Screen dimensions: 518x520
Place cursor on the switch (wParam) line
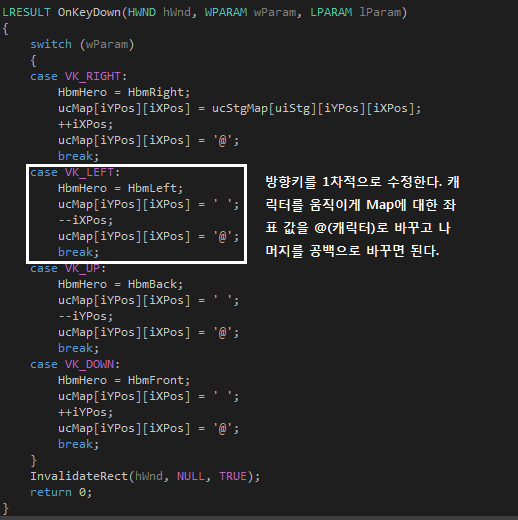click(x=82, y=44)
